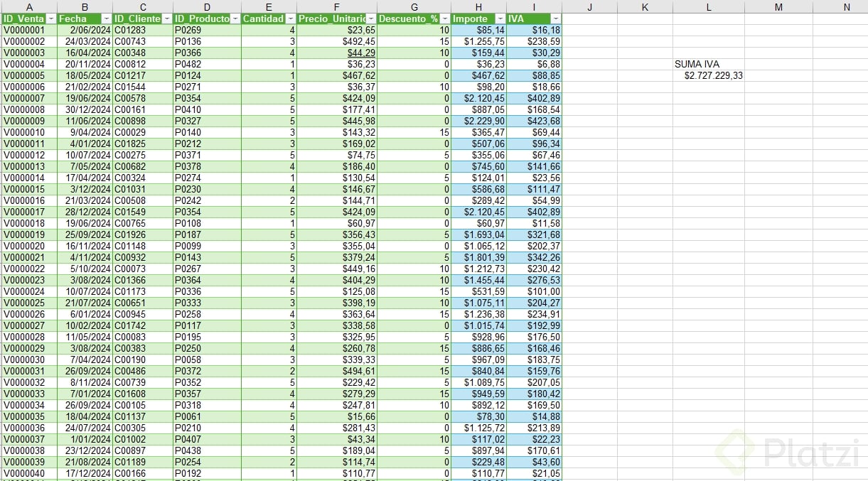Select unit price cell '$177,41'
868x481 pixels.
pos(337,109)
